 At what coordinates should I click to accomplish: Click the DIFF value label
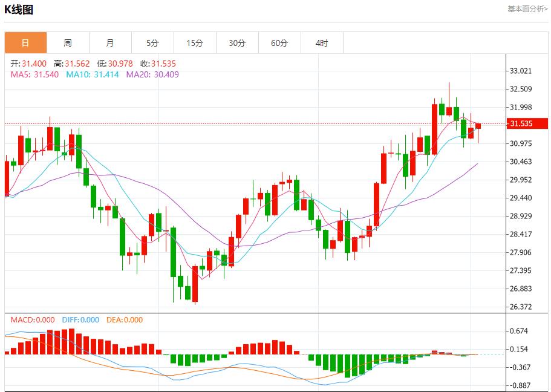[x=79, y=320]
